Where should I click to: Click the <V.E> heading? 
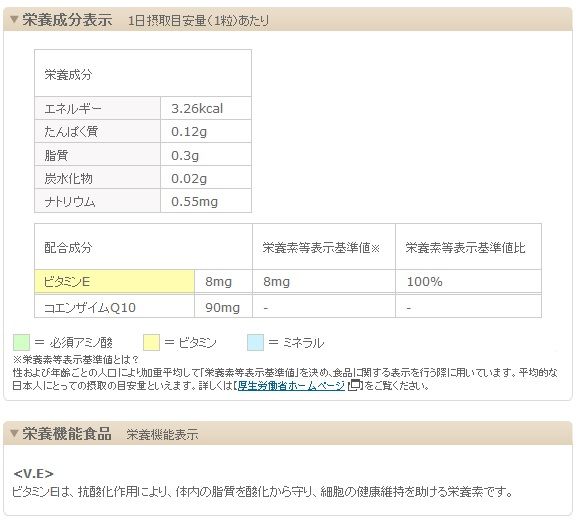click(34, 473)
